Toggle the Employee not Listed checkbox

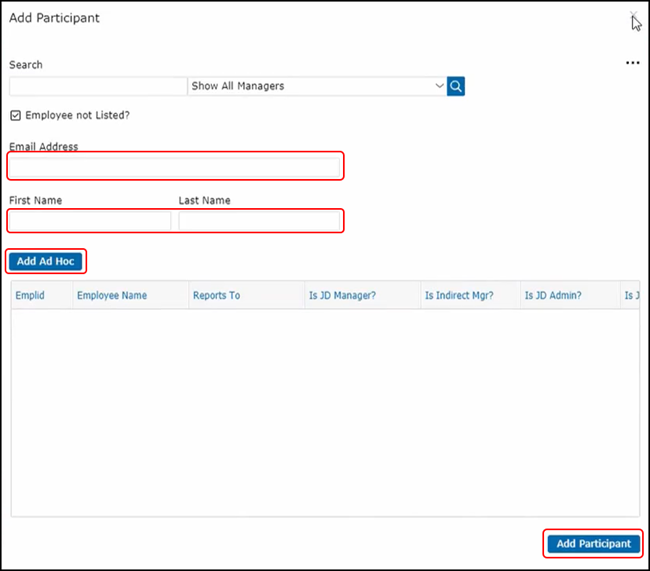15,115
